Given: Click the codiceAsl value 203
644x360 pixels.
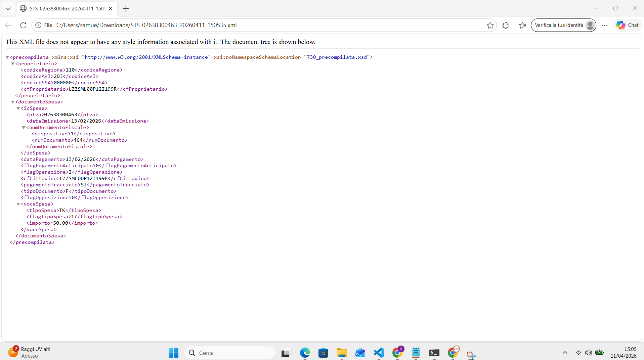Looking at the screenshot, I should pos(58,76).
